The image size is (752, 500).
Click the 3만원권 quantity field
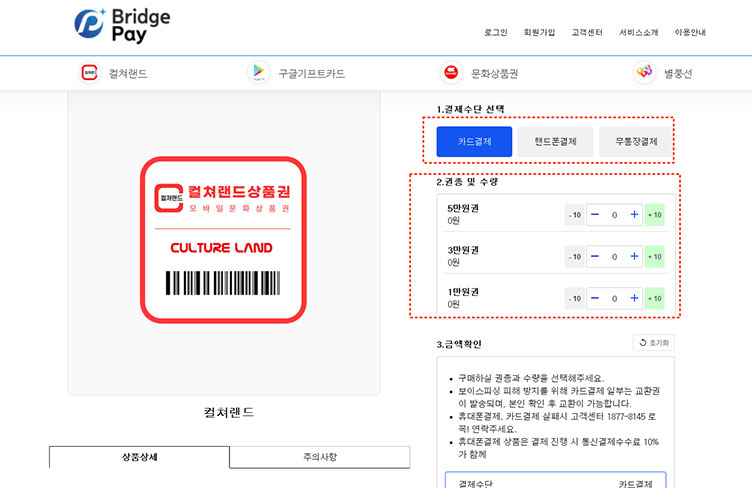point(614,256)
